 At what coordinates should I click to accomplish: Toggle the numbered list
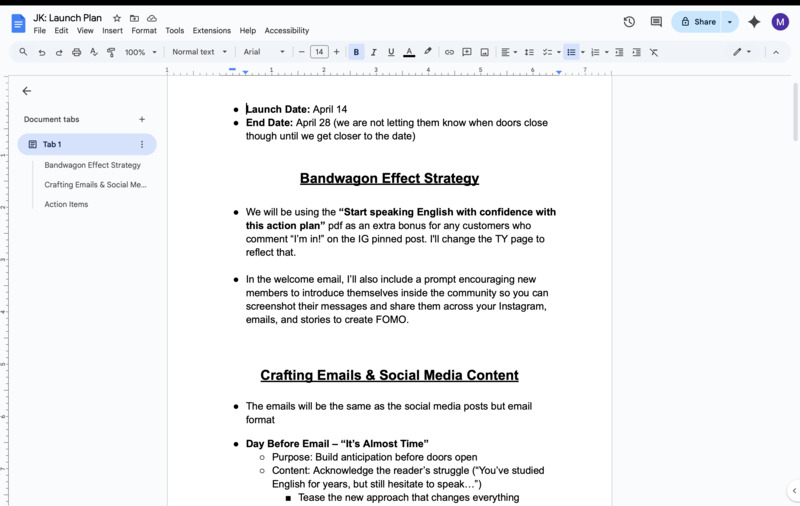point(595,52)
